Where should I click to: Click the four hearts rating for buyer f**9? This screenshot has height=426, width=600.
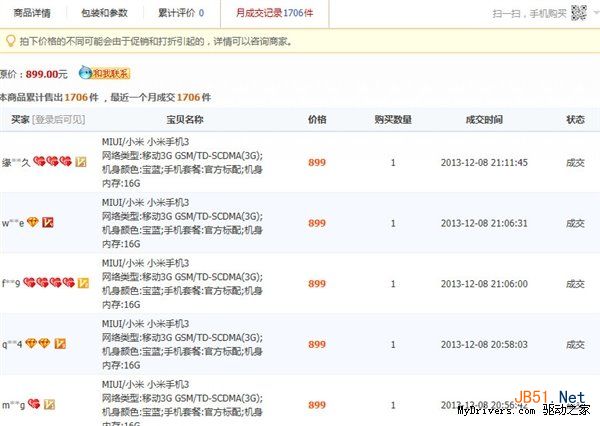click(x=49, y=283)
